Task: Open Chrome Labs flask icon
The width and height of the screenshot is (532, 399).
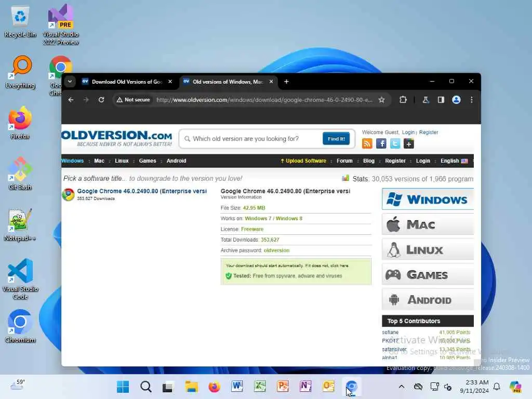Action: [425, 100]
